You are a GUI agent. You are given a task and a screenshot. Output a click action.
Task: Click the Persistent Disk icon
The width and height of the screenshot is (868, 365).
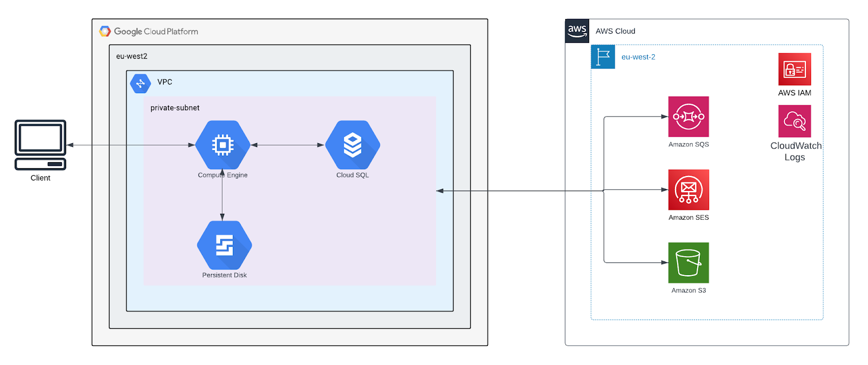pyautogui.click(x=224, y=245)
